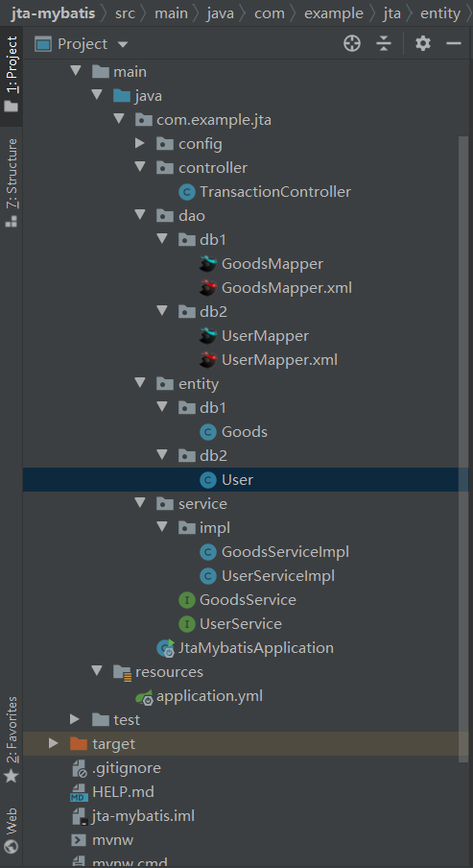Collapse the resources folder arrow
Viewport: 473px width, 868px height.
(x=98, y=671)
